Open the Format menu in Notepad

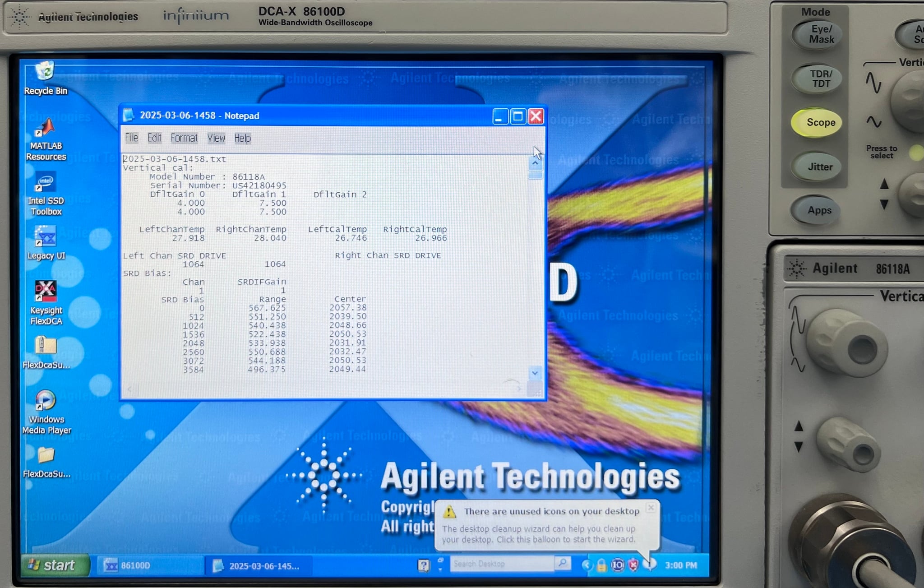tap(184, 138)
